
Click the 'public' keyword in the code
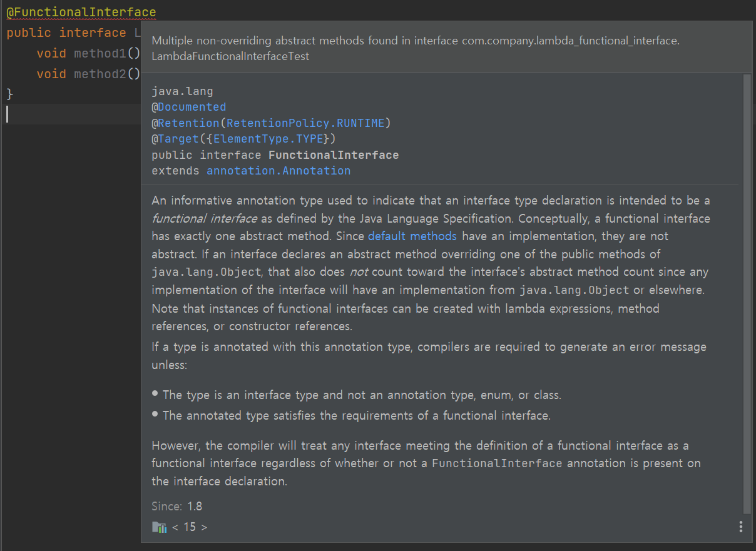click(x=29, y=33)
